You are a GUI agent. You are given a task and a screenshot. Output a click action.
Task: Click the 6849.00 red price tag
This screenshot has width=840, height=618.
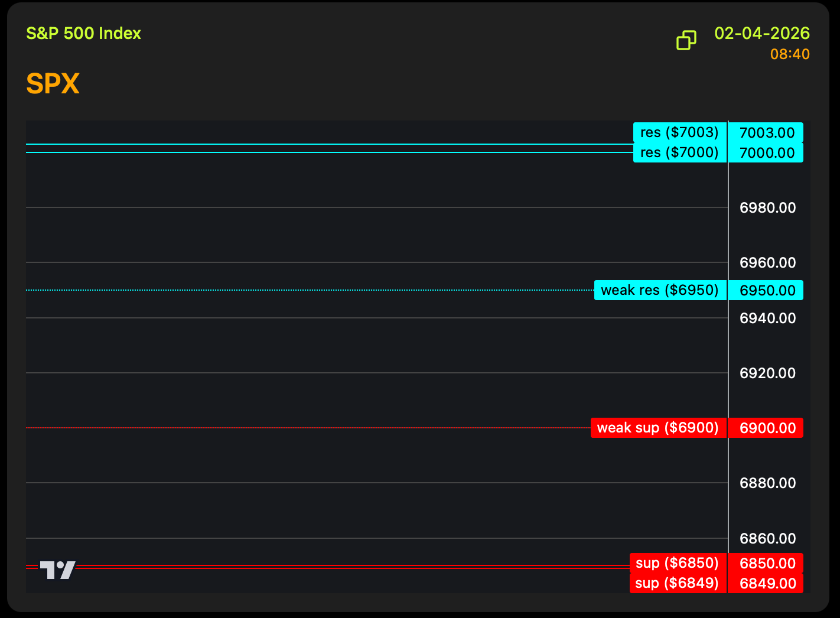coord(766,583)
